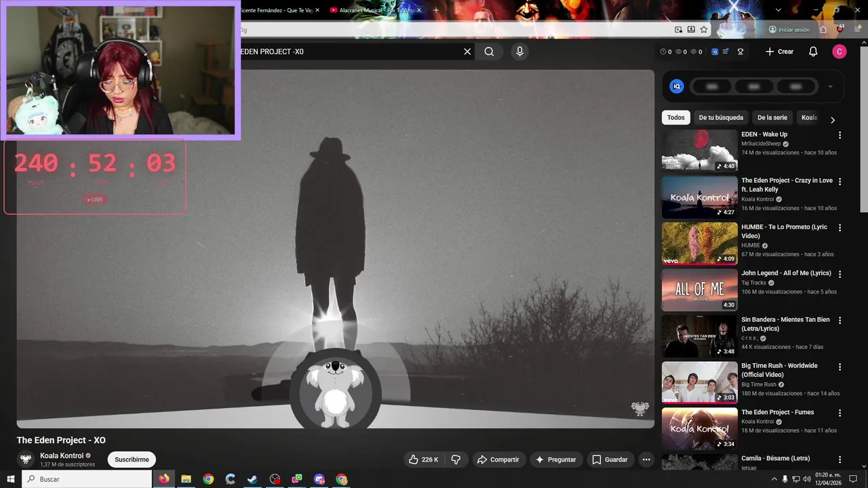Expand the vidIQ panel chevron
The height and width of the screenshot is (488, 868).
(830, 86)
